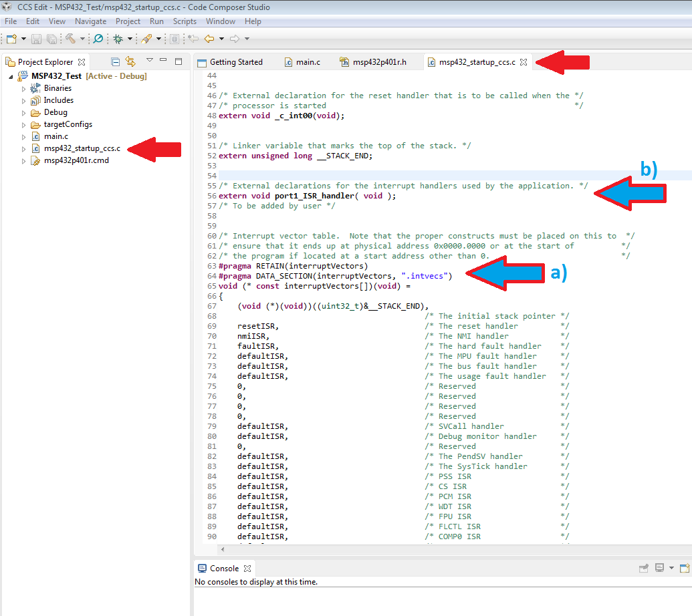
Task: Expand the main.c tree node
Action: click(24, 137)
